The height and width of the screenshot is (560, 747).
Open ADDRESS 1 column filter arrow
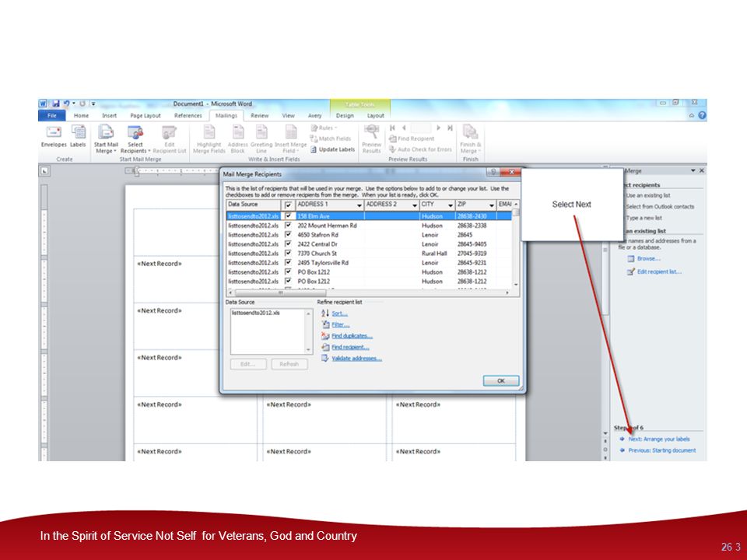359,205
